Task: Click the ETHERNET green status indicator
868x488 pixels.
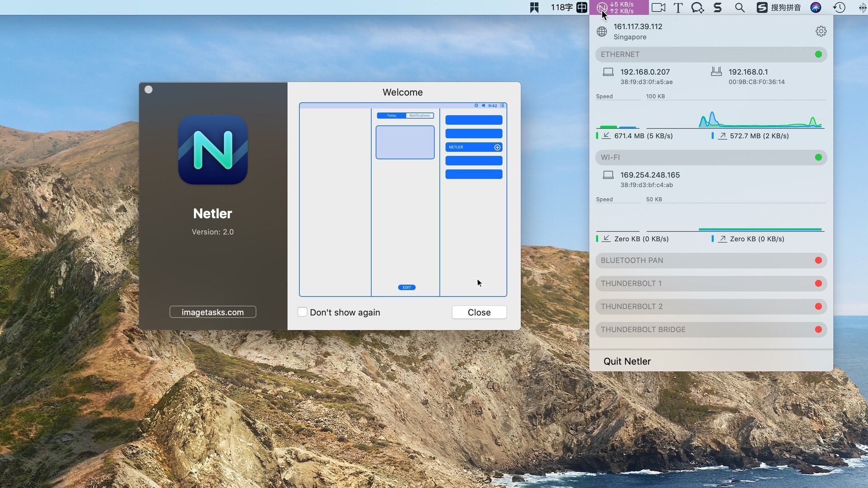Action: [x=819, y=54]
